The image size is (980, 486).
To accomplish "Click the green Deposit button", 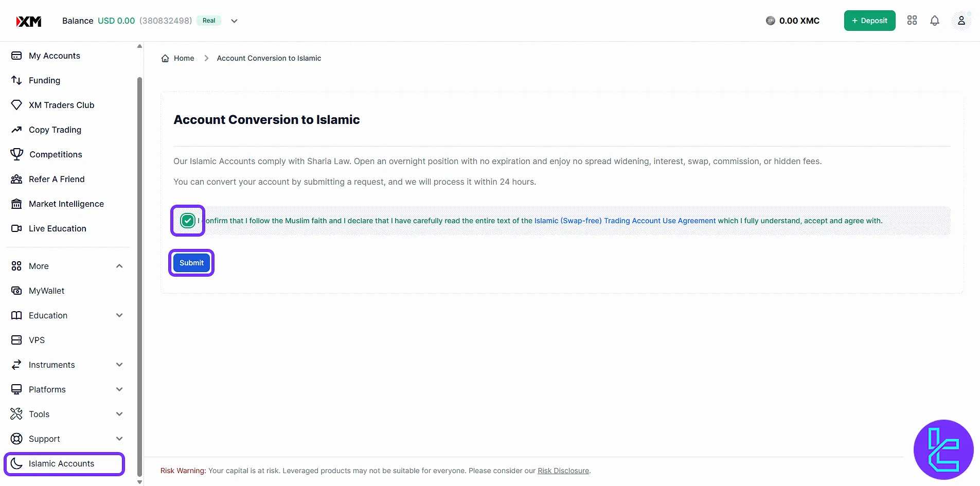I will pos(869,21).
